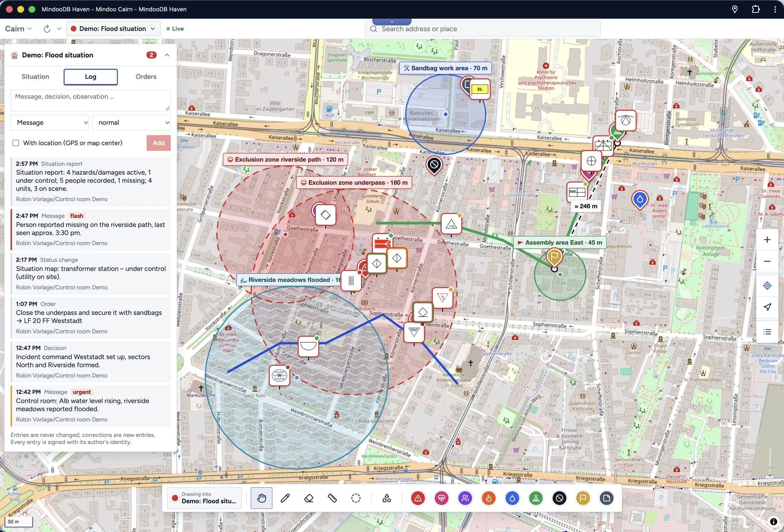Open the 2:47 PM missing person flash message

pyautogui.click(x=90, y=229)
